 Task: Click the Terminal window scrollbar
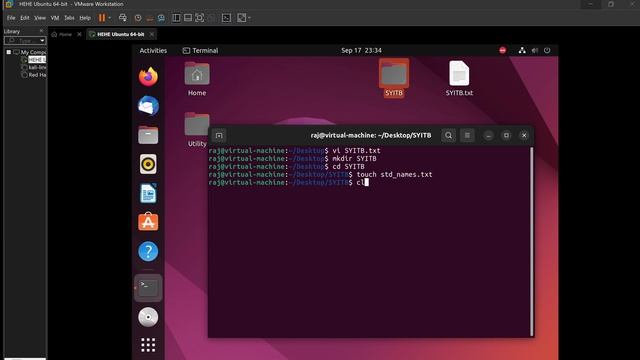[x=531, y=242]
